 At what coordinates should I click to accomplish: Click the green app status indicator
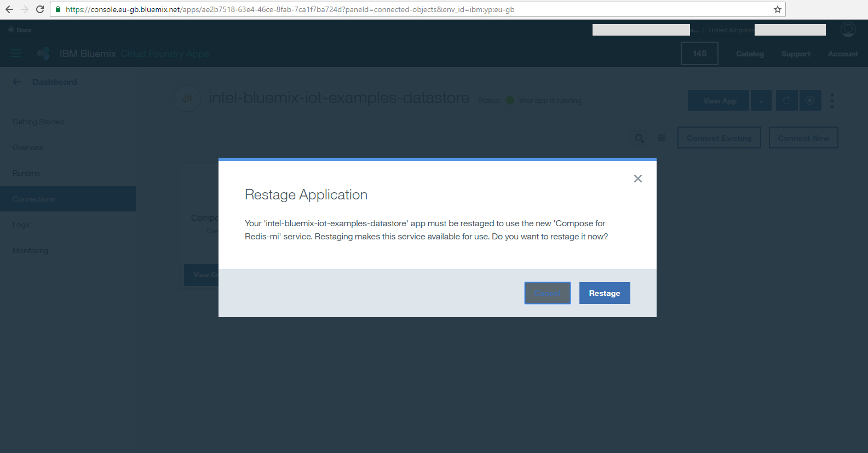(x=510, y=100)
